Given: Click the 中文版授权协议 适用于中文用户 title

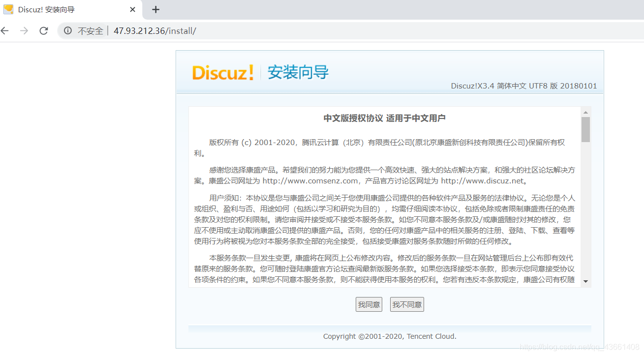Looking at the screenshot, I should point(384,118).
